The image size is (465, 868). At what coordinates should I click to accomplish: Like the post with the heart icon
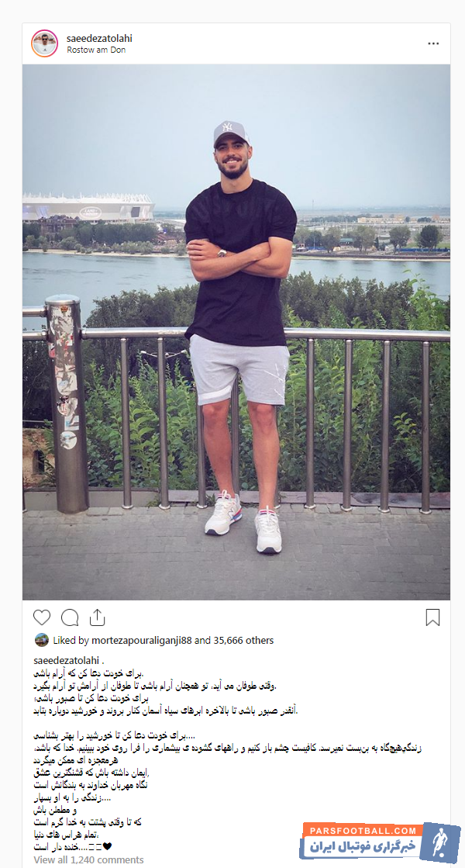pyautogui.click(x=42, y=617)
